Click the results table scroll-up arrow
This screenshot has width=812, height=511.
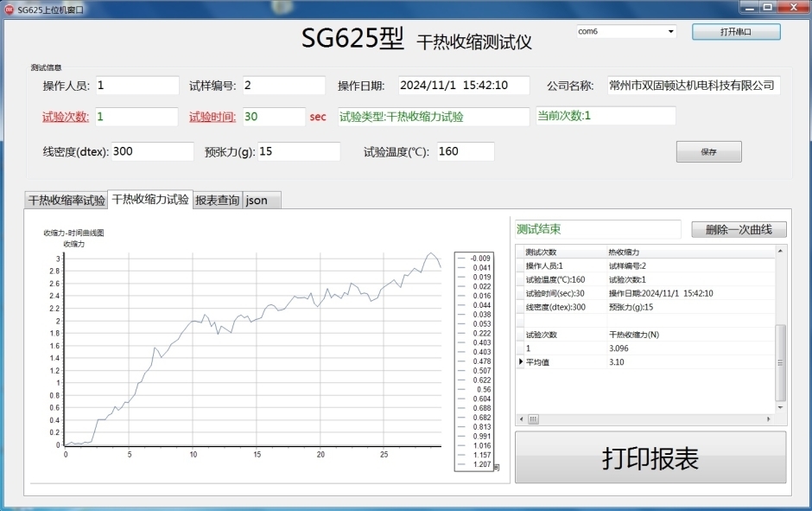(781, 252)
